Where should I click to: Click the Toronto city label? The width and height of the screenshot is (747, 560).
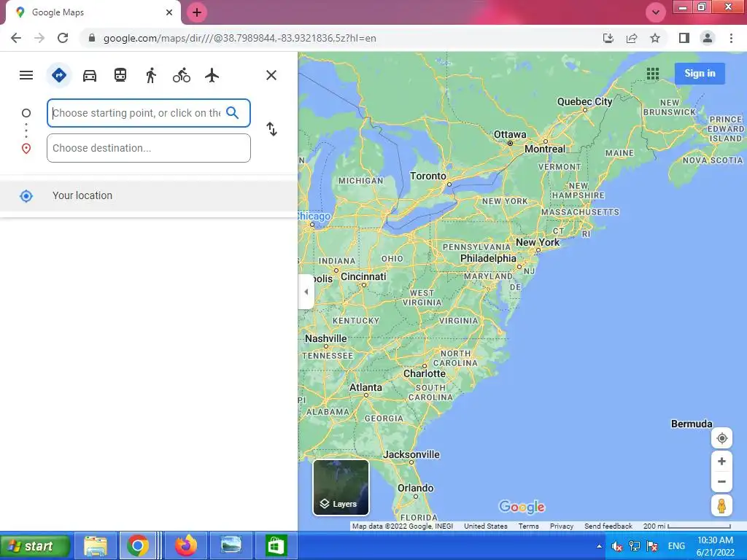(x=427, y=176)
